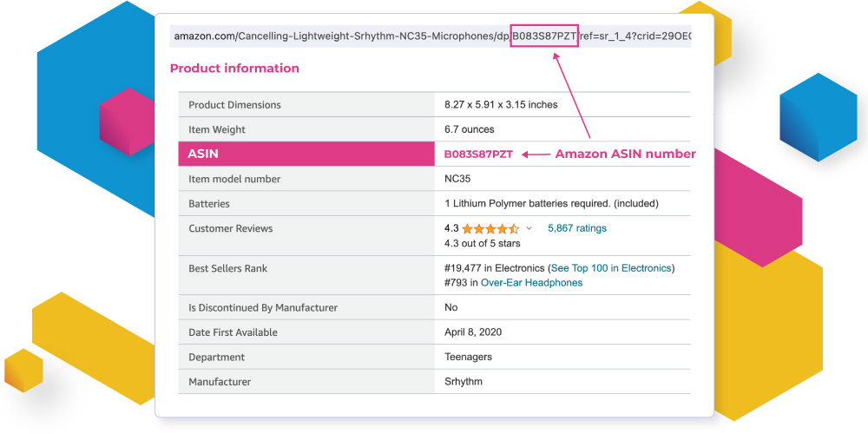Click the Product information heading
868x434 pixels.
(x=234, y=69)
